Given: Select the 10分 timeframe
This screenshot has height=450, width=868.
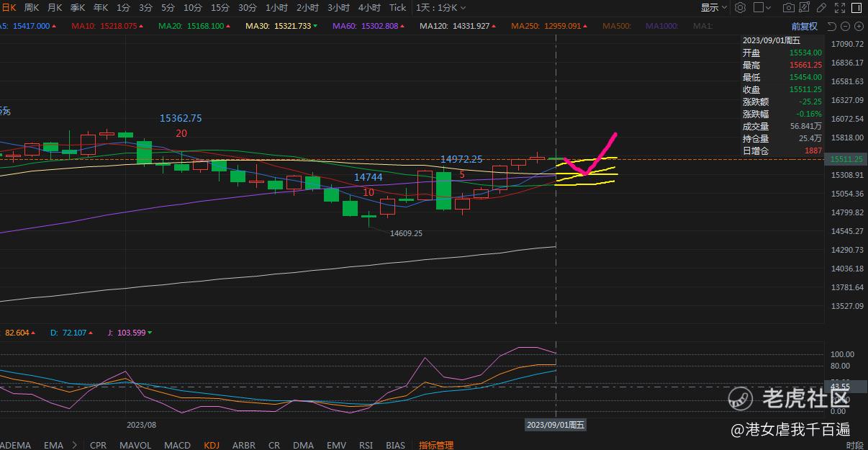Looking at the screenshot, I should tap(192, 7).
